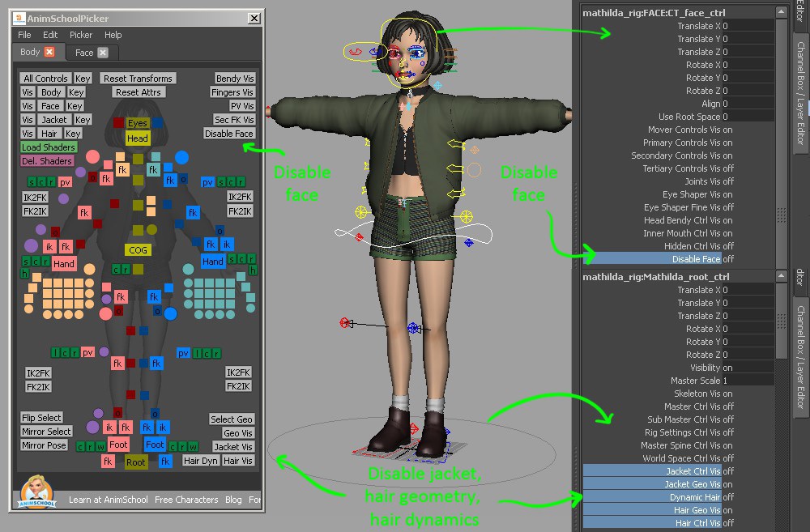Image resolution: width=810 pixels, height=532 pixels.
Task: Select the Jacket Ctrl Vis attribute
Action: [652, 471]
